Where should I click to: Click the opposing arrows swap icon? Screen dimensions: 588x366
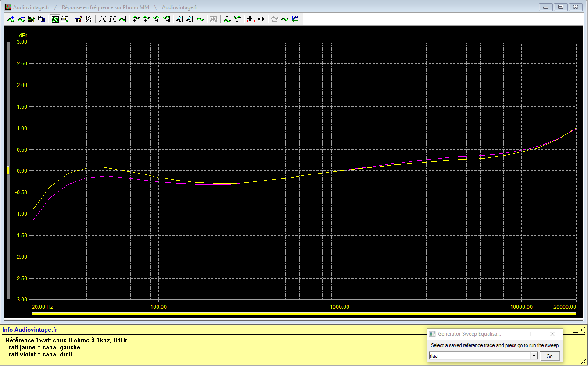261,19
